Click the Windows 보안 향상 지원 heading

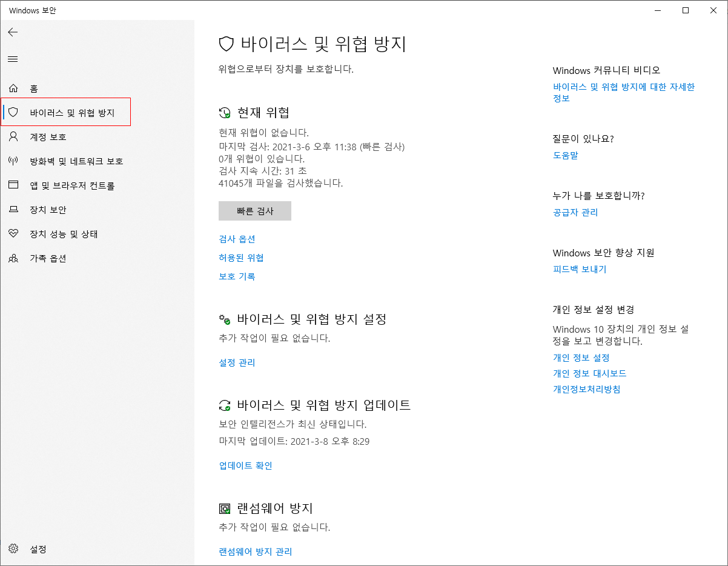[x=604, y=253]
